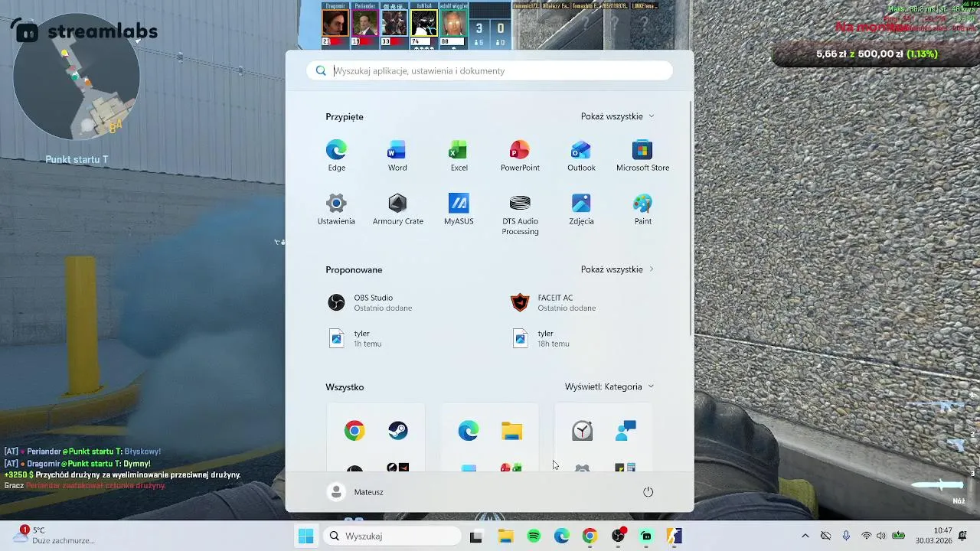Show hidden tray icons chevron

pyautogui.click(x=805, y=536)
